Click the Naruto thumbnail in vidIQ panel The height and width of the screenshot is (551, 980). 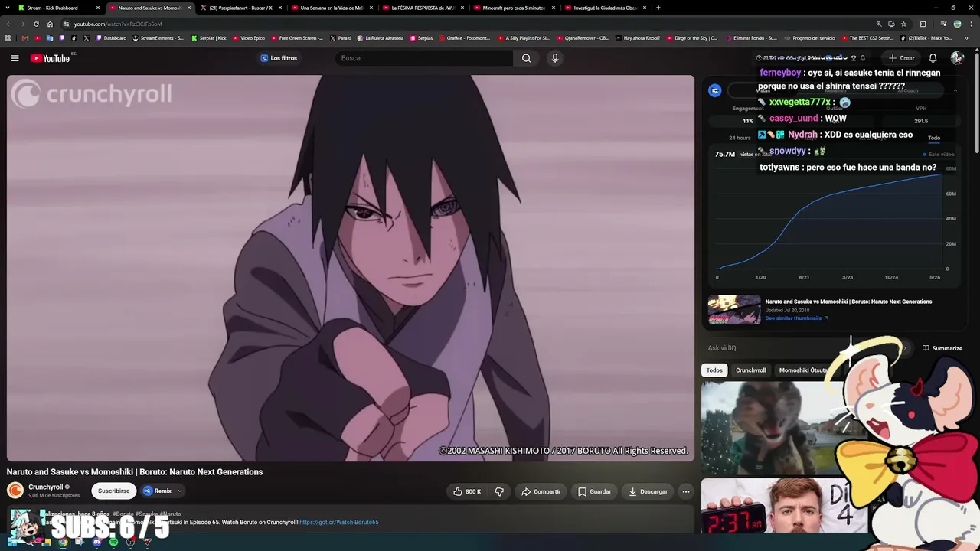click(734, 310)
